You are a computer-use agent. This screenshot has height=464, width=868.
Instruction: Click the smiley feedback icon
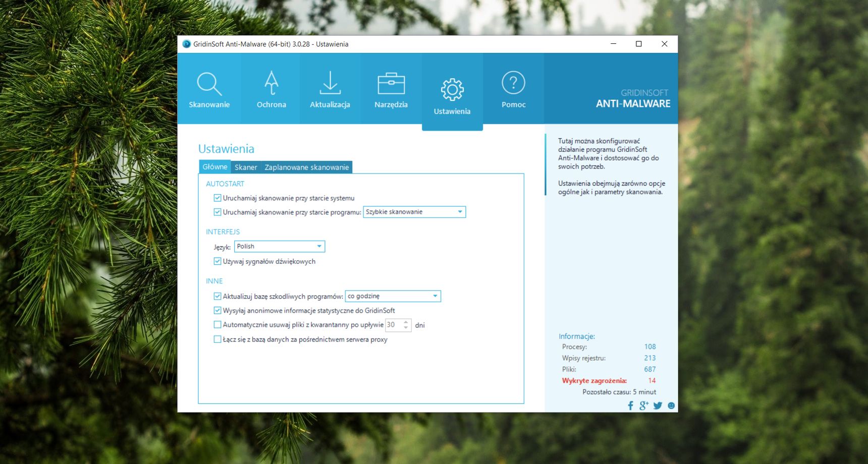671,405
